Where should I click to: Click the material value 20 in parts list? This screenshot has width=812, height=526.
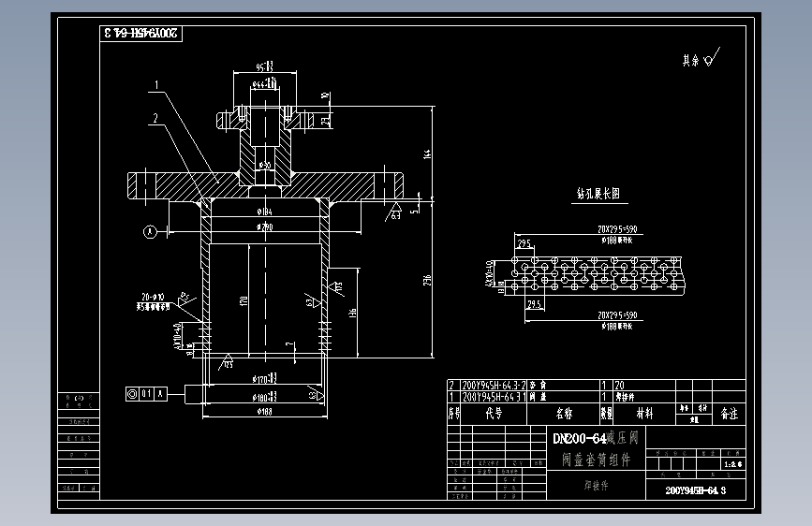tap(619, 386)
